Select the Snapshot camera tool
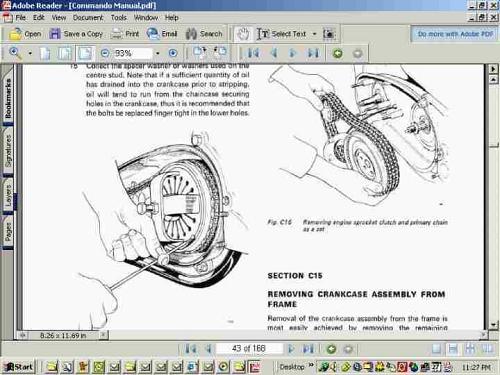This screenshot has width=500, height=375. pos(329,34)
